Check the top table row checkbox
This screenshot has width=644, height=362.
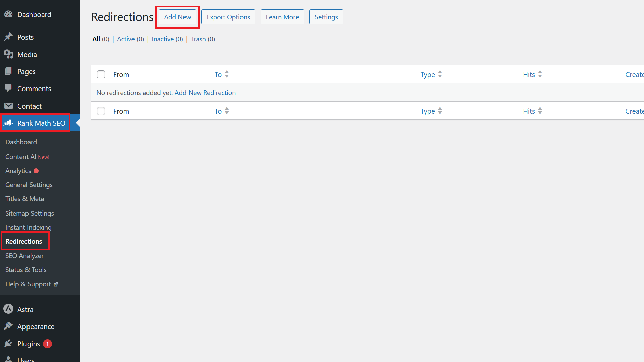click(101, 74)
